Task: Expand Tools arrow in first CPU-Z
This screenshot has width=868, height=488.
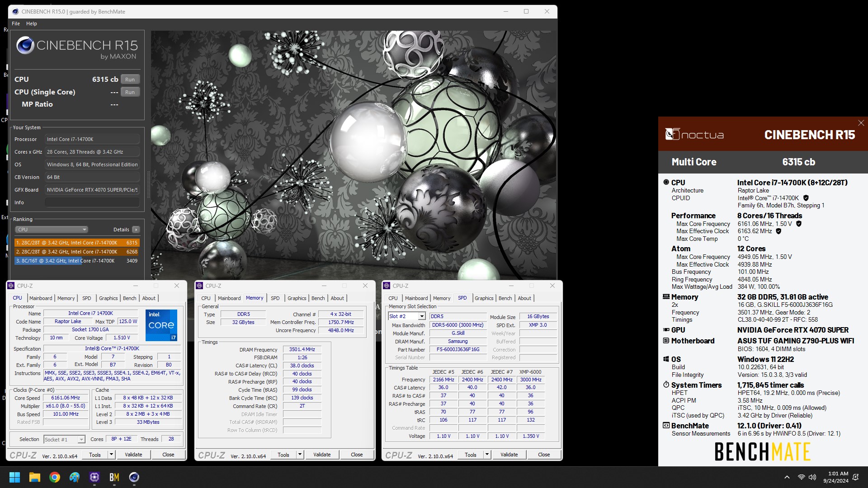Action: [x=111, y=455]
